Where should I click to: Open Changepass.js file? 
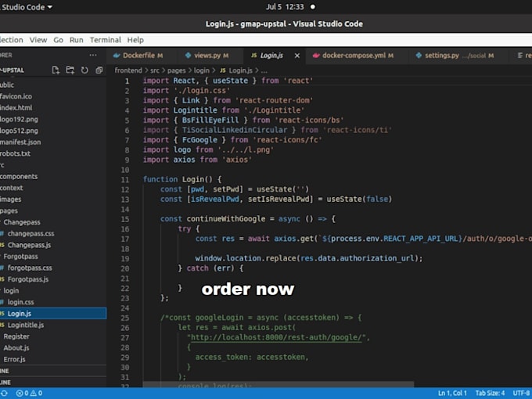[x=29, y=245]
